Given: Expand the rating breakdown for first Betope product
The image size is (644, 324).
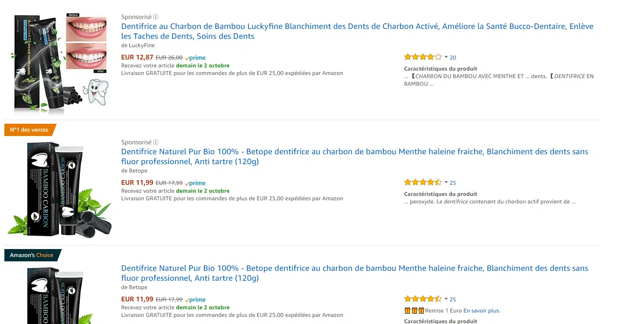Looking at the screenshot, I should [x=446, y=182].
